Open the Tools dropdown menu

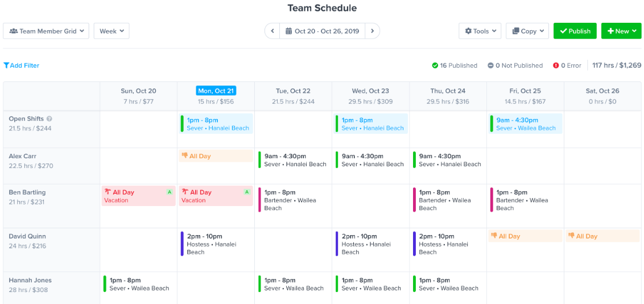click(480, 31)
